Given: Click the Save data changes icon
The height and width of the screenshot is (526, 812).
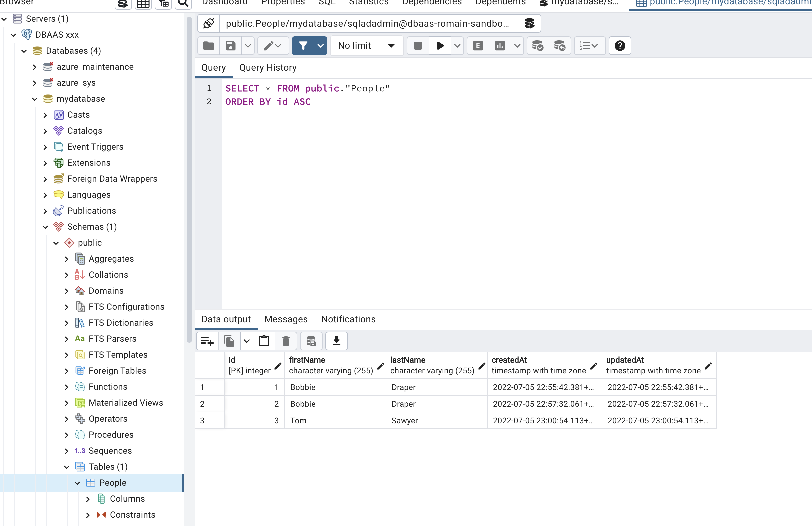Looking at the screenshot, I should [x=311, y=341].
